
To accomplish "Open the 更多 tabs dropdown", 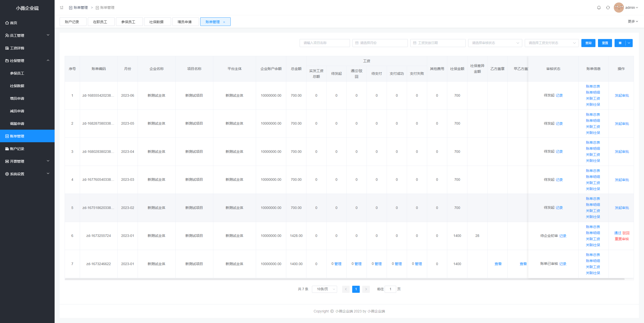I will point(633,21).
